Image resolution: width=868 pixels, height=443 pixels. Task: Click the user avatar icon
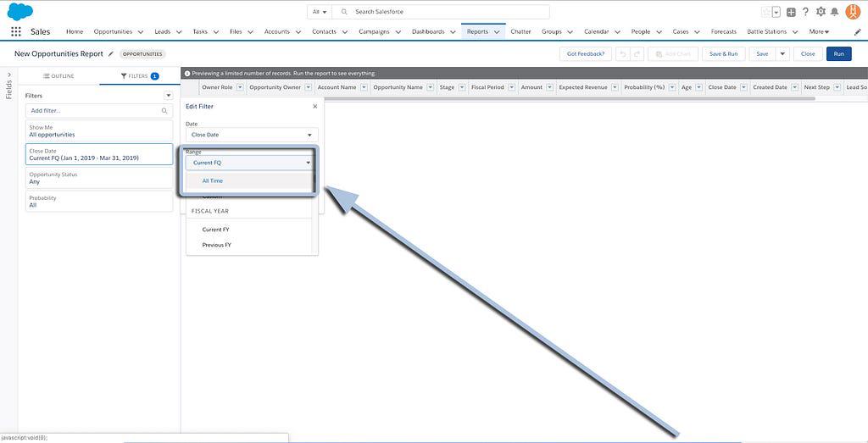pos(853,12)
